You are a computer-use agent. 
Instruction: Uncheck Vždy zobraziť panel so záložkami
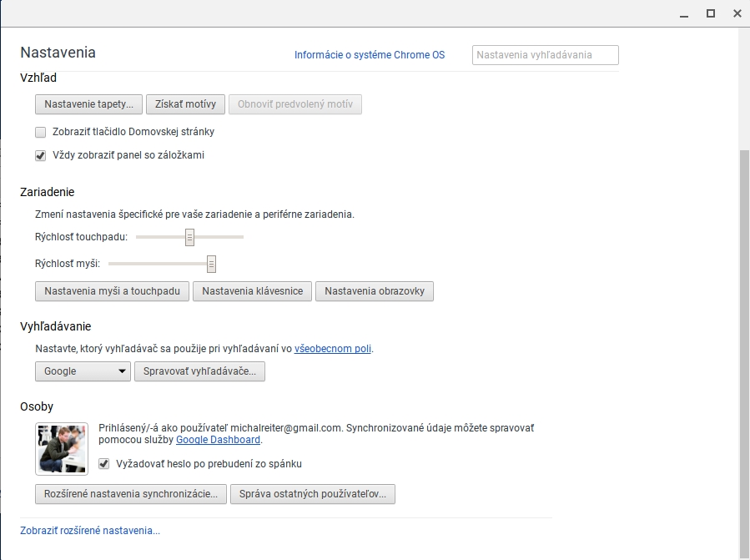41,155
